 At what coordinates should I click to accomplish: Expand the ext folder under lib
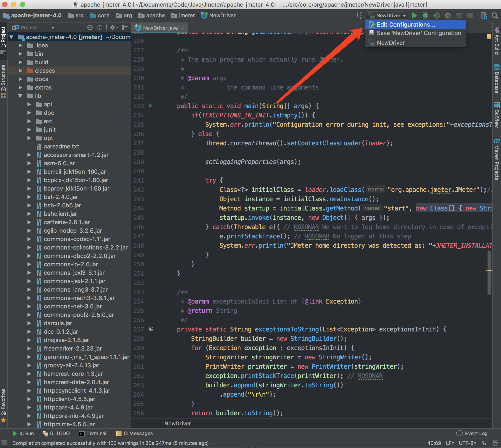pos(29,121)
